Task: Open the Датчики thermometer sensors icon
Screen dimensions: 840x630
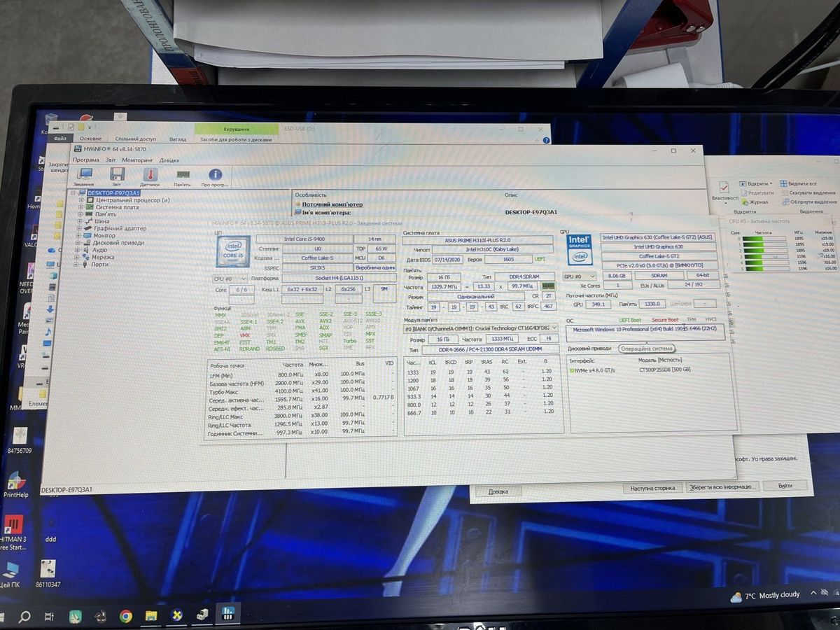Action: 150,177
